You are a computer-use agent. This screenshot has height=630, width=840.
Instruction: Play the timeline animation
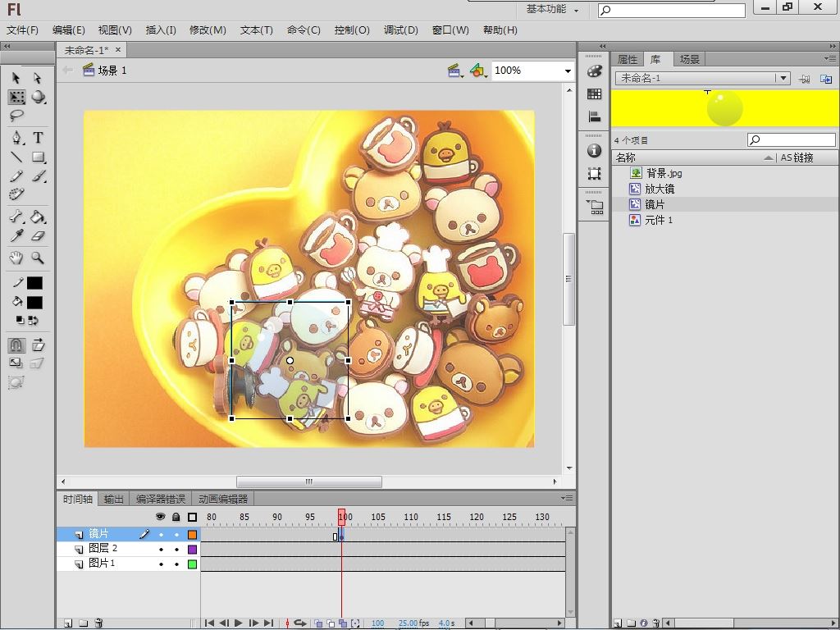(x=239, y=623)
